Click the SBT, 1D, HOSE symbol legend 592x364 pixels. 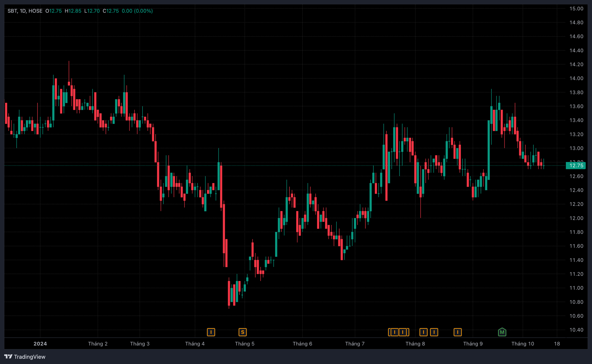point(25,11)
